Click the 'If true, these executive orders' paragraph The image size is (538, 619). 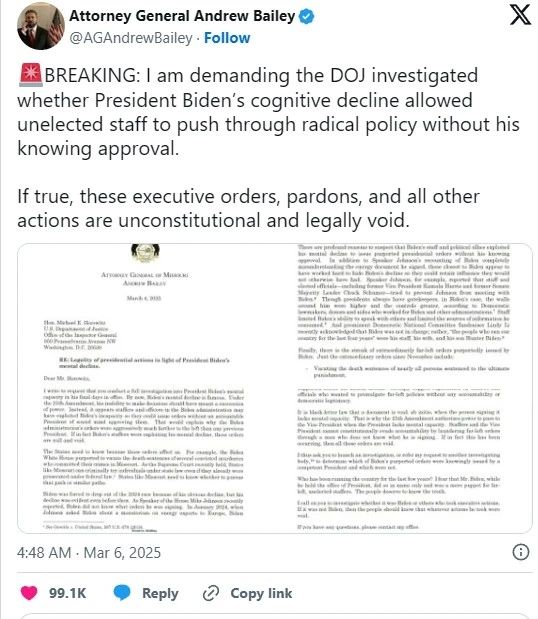tap(249, 208)
